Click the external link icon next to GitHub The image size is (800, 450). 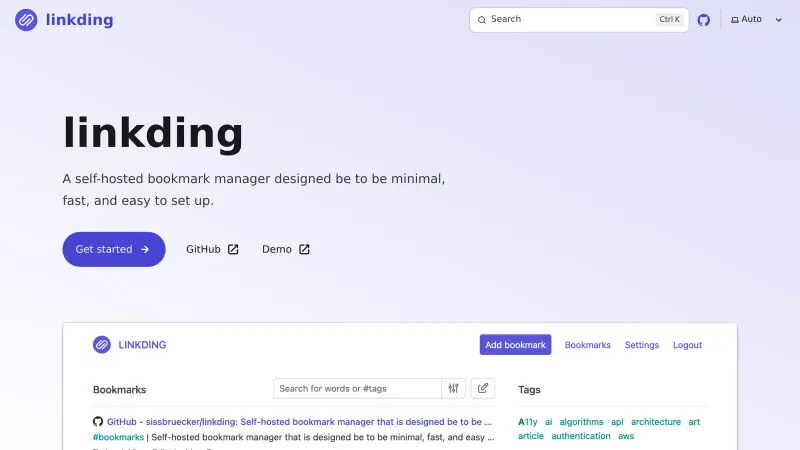[x=233, y=249]
